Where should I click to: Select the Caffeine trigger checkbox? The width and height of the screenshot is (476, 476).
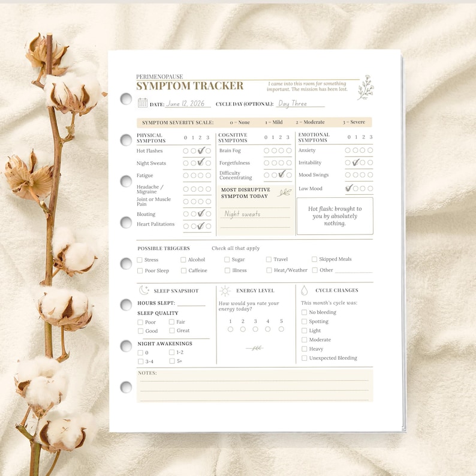tap(183, 270)
